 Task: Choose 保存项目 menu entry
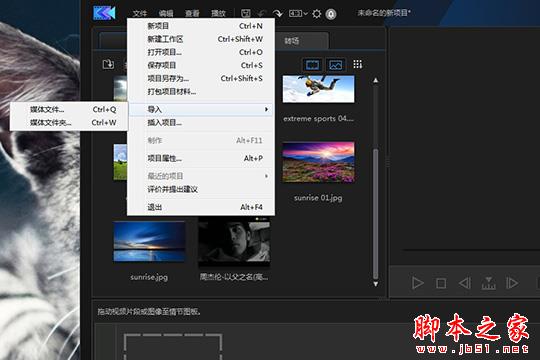(201, 65)
